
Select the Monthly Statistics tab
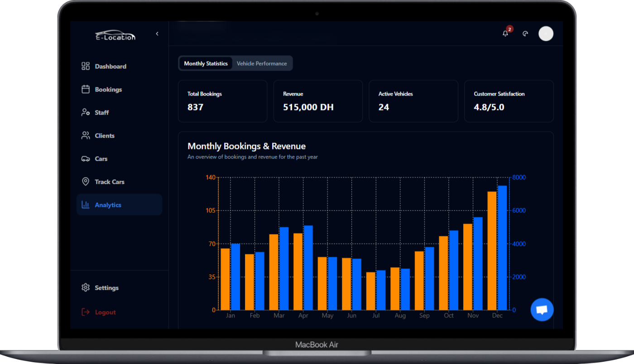point(206,63)
